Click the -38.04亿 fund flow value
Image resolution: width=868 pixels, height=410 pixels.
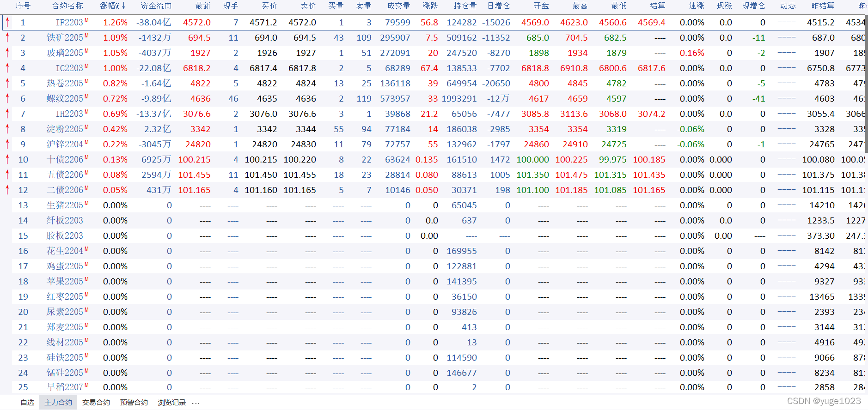[x=154, y=22]
